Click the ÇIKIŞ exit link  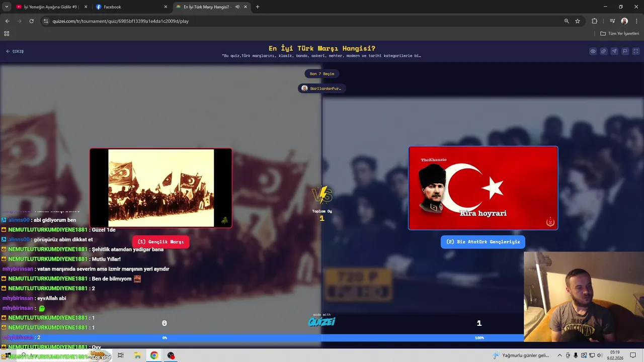coord(15,51)
